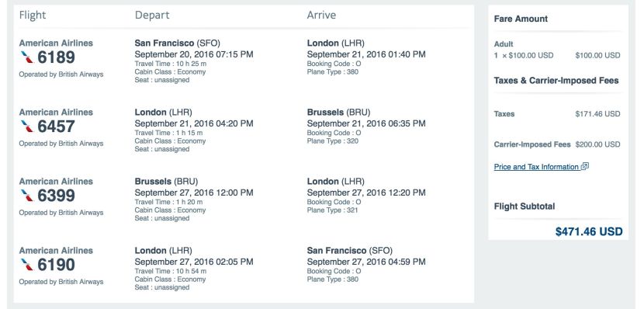Select flight number 6190
This screenshot has width=644, height=309.
coord(57,264)
